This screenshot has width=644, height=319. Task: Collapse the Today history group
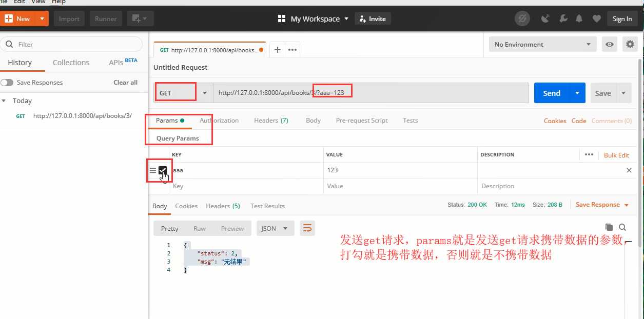(x=4, y=101)
